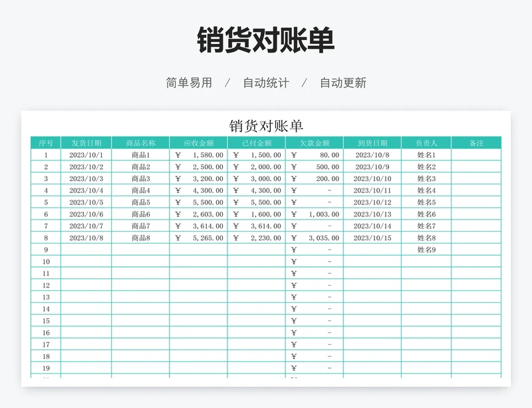Select paid amount 1,500.00
Image resolution: width=532 pixels, height=408 pixels.
click(257, 155)
